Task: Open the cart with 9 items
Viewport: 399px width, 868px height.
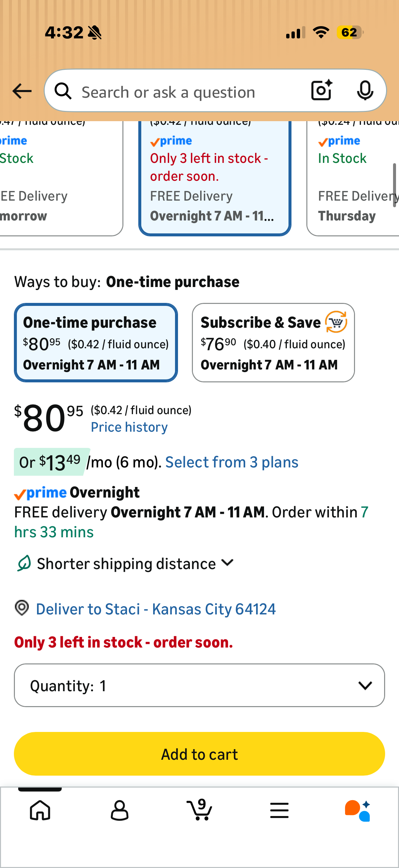Action: pos(199,810)
